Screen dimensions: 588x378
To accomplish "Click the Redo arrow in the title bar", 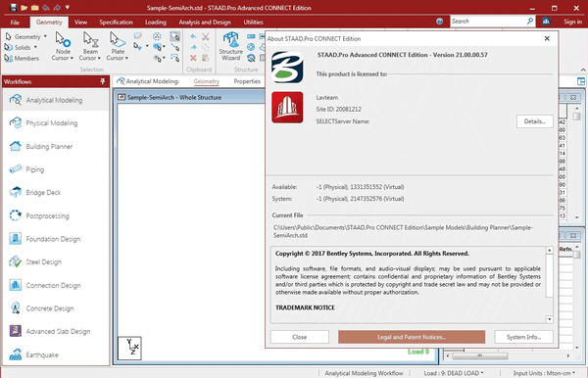I will pyautogui.click(x=57, y=7).
